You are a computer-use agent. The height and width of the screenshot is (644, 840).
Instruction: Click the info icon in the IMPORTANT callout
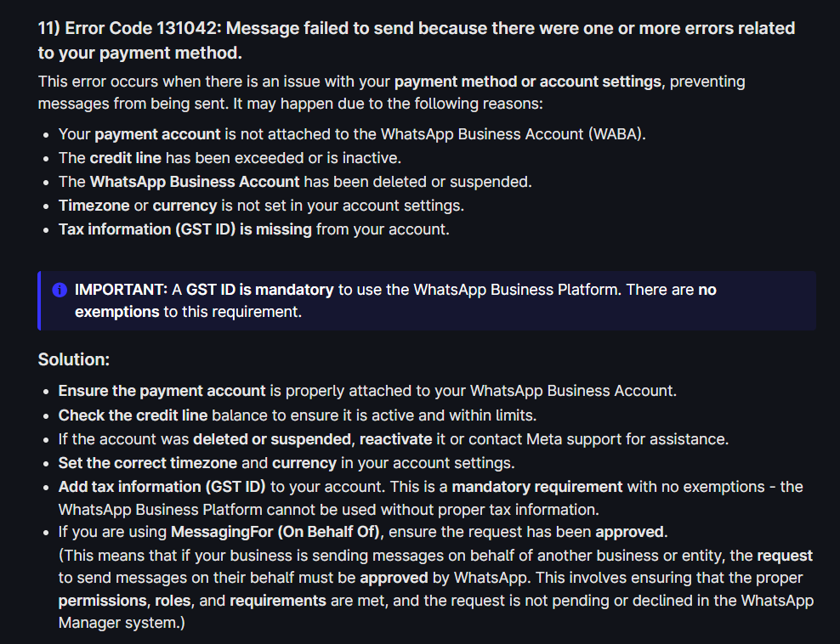click(60, 290)
